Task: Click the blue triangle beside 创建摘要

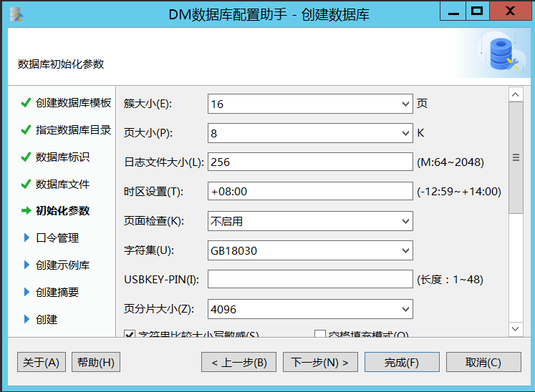Action: (x=26, y=292)
